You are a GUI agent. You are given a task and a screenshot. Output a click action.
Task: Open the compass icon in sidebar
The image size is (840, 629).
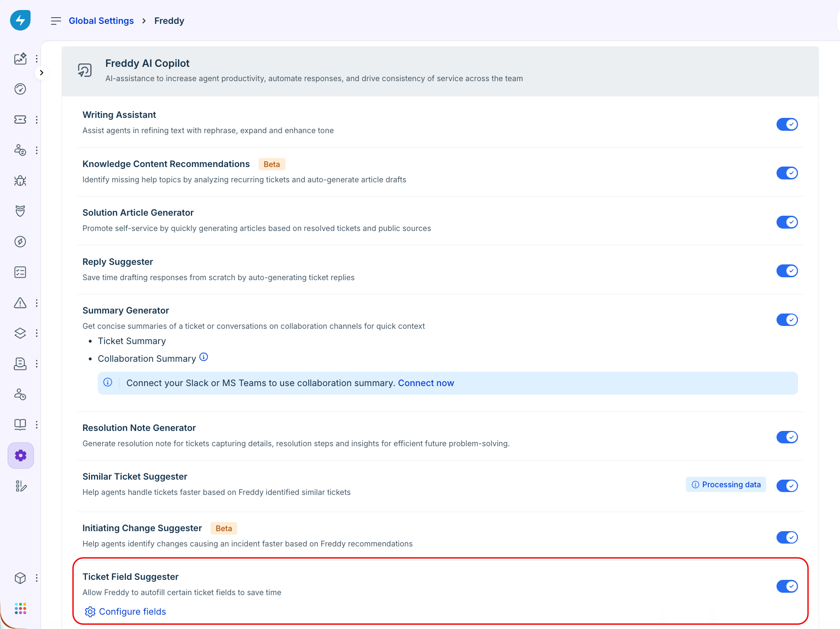[x=20, y=242]
